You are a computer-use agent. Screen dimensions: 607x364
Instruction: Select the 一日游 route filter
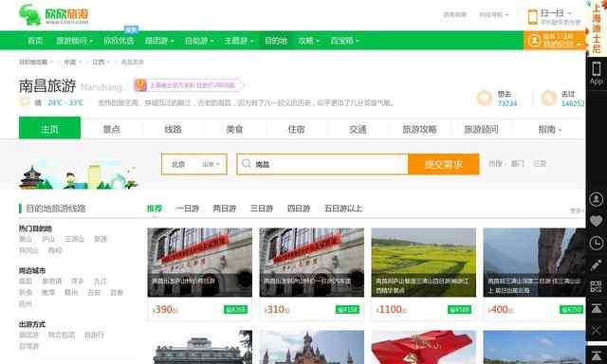187,209
